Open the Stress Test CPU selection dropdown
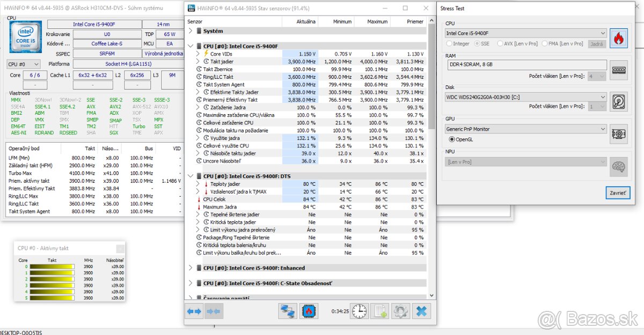This screenshot has height=335, width=644. point(526,33)
